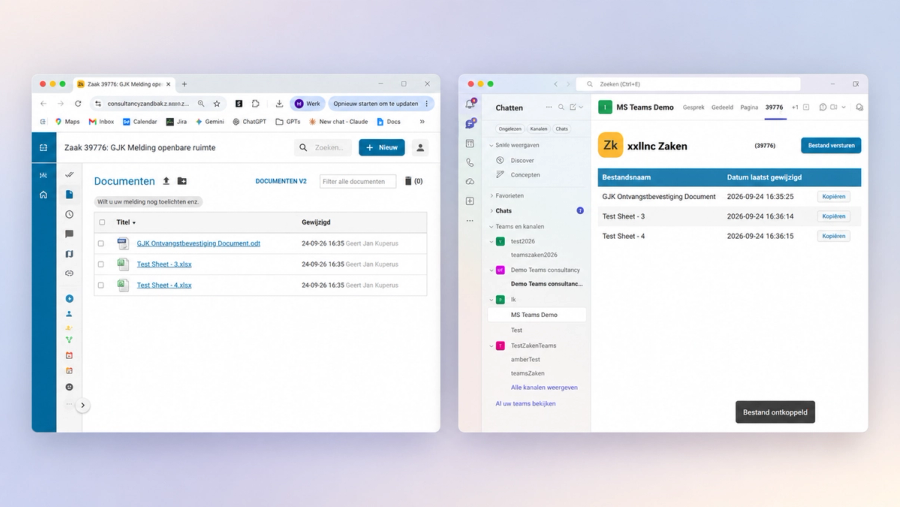Copy the Test Sheet - 3 row
Screen dimensions: 900x507
pos(833,216)
